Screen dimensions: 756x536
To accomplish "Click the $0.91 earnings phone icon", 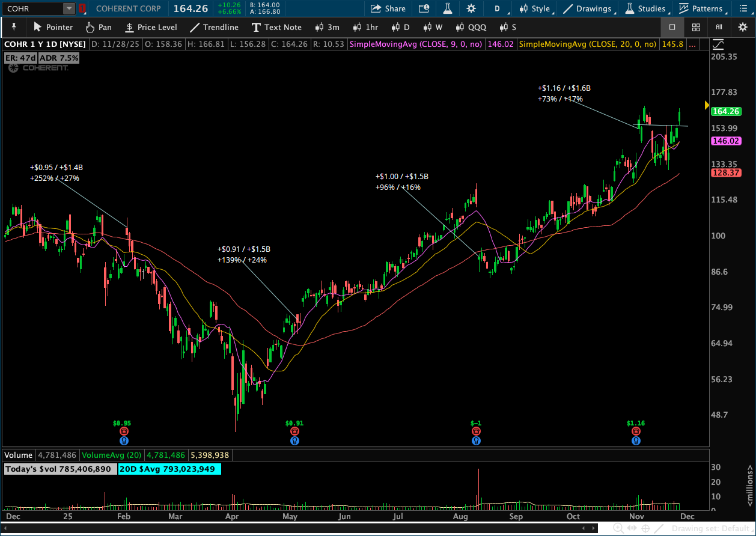I will coord(294,431).
